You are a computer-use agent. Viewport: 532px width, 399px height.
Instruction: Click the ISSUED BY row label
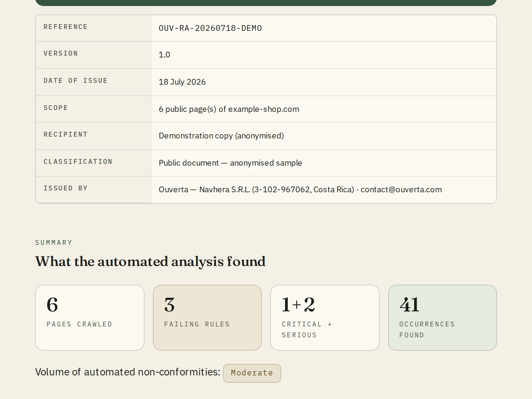tap(66, 188)
